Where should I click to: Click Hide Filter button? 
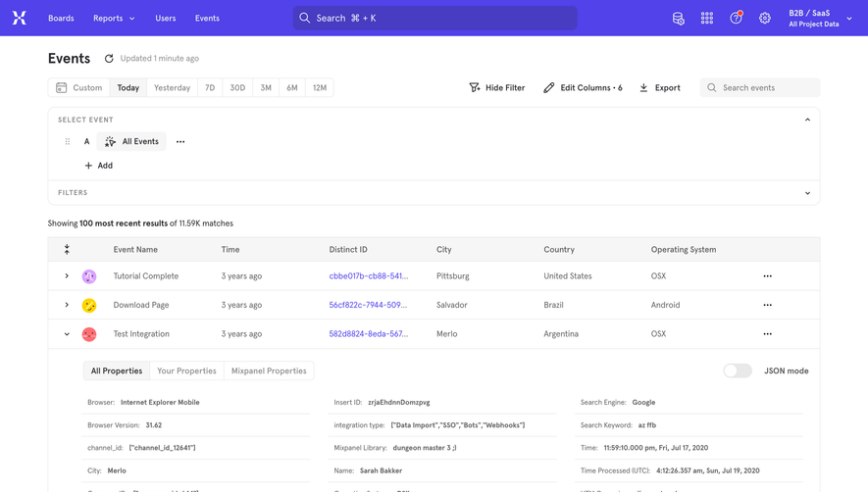pos(497,87)
